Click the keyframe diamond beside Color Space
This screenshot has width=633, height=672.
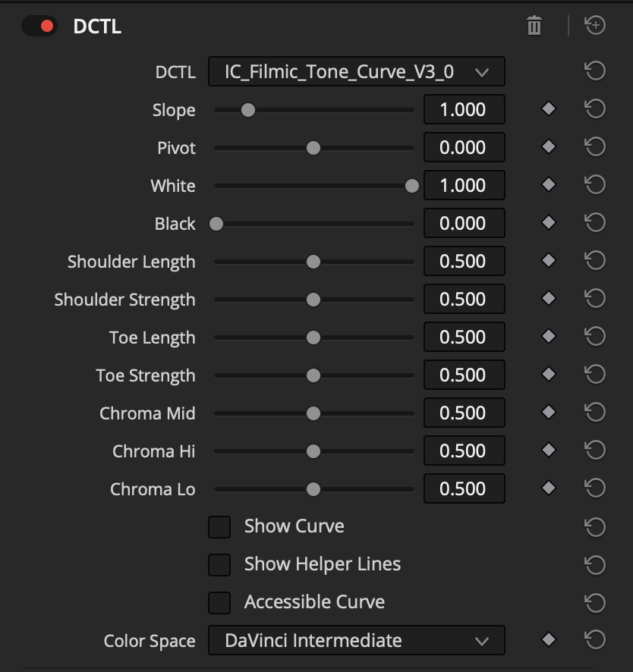click(548, 639)
